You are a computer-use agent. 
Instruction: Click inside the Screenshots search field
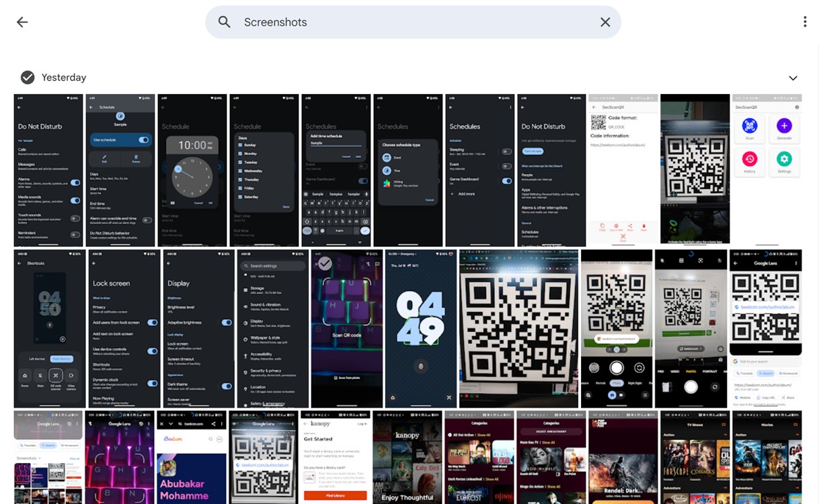tap(403, 22)
